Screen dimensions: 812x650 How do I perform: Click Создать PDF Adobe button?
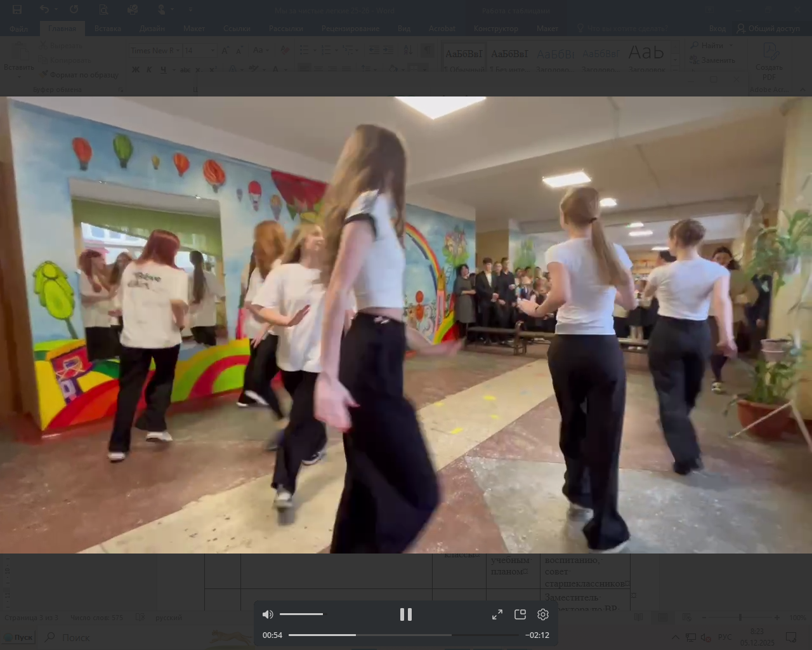[769, 62]
